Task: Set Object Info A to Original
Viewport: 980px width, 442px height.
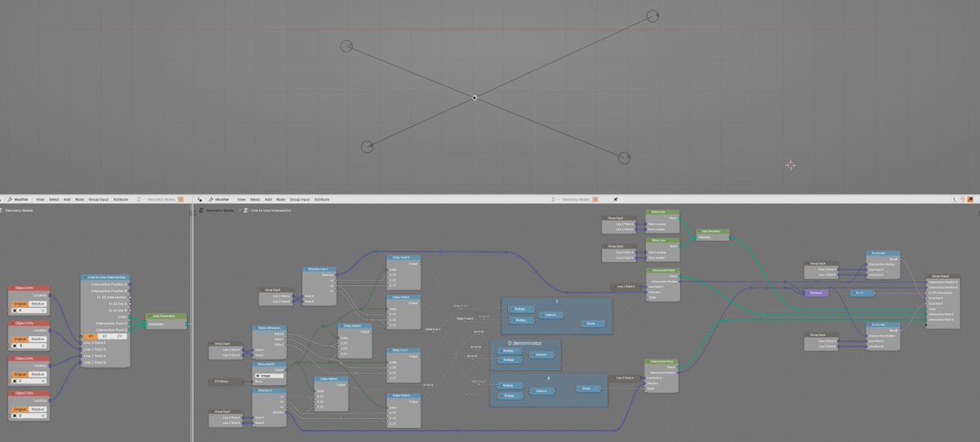Action: coord(20,304)
